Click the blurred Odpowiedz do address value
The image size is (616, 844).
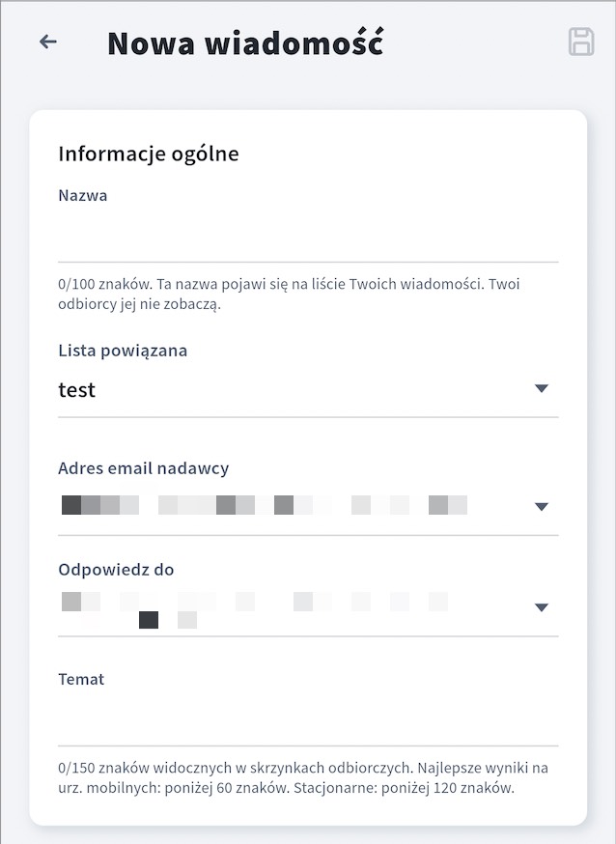pos(255,610)
